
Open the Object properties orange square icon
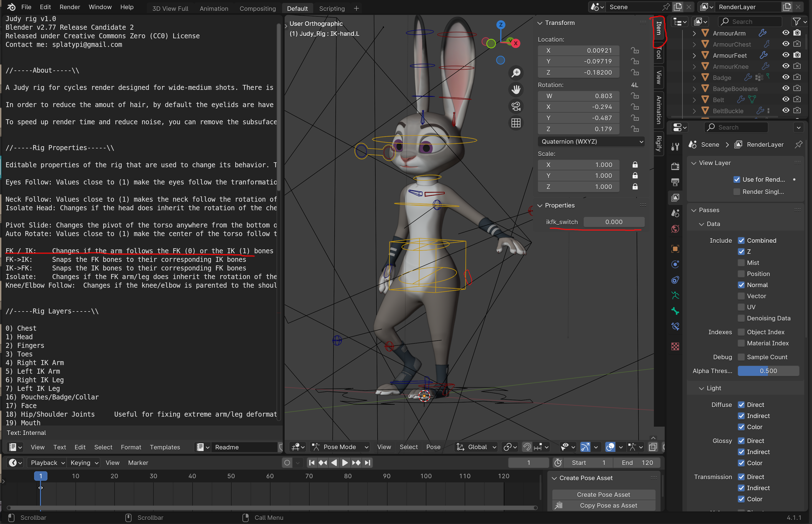click(x=675, y=249)
